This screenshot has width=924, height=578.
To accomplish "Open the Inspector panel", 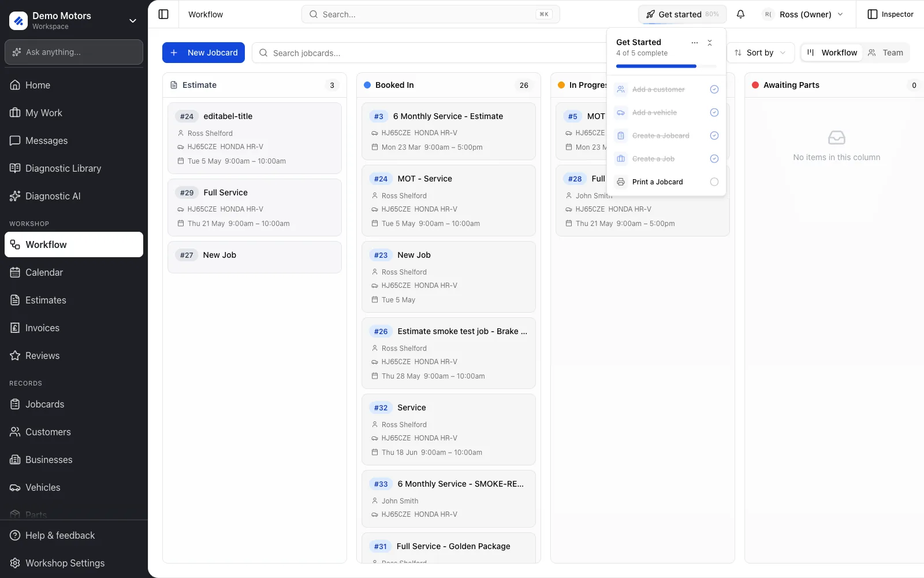I will 891,14.
